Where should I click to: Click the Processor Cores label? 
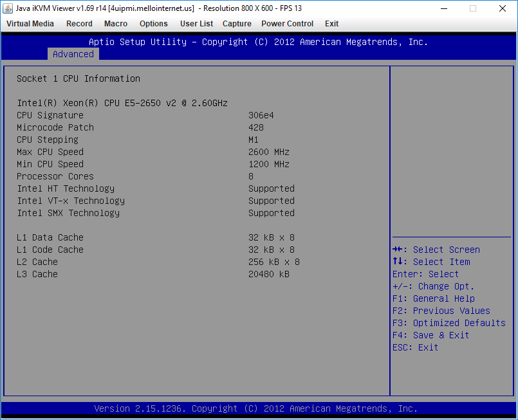pos(55,176)
